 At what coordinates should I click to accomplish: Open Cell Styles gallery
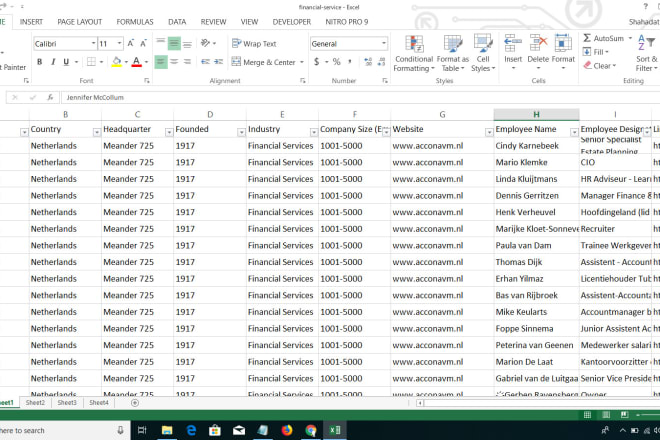(x=483, y=53)
